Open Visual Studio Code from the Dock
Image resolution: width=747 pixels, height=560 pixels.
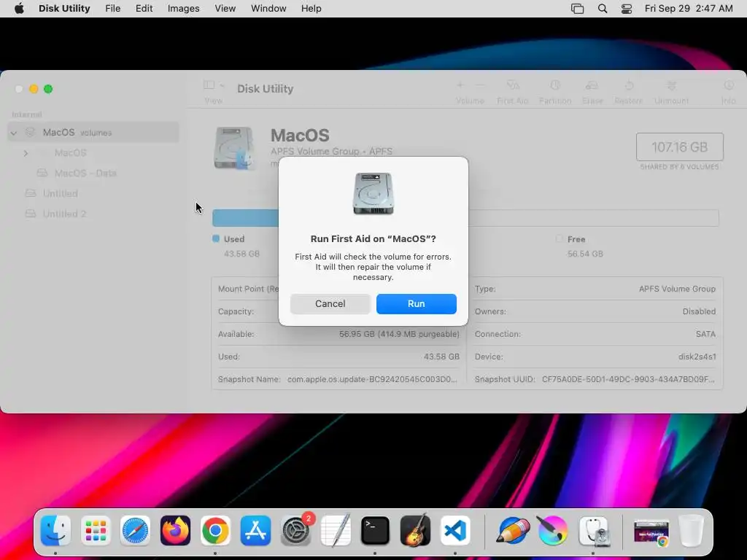[455, 531]
